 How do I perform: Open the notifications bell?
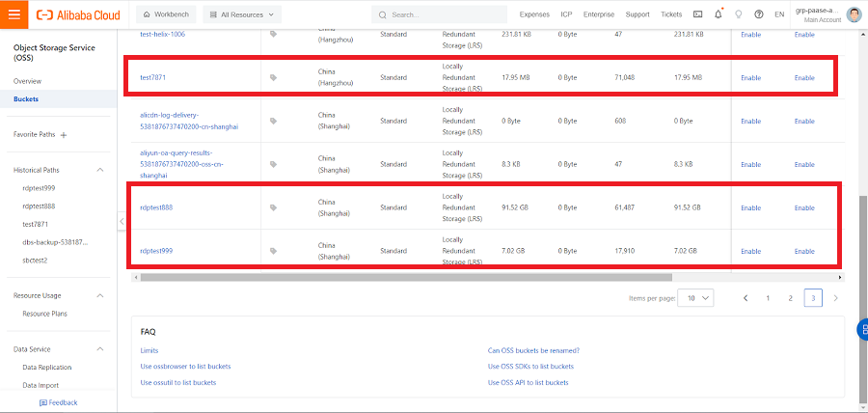click(719, 14)
